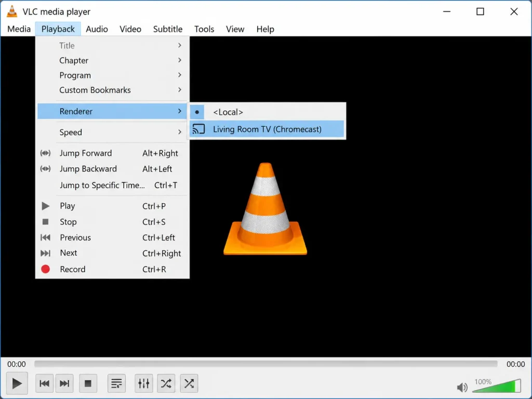532x399 pixels.
Task: Expand the Speed submenu
Action: coord(112,132)
